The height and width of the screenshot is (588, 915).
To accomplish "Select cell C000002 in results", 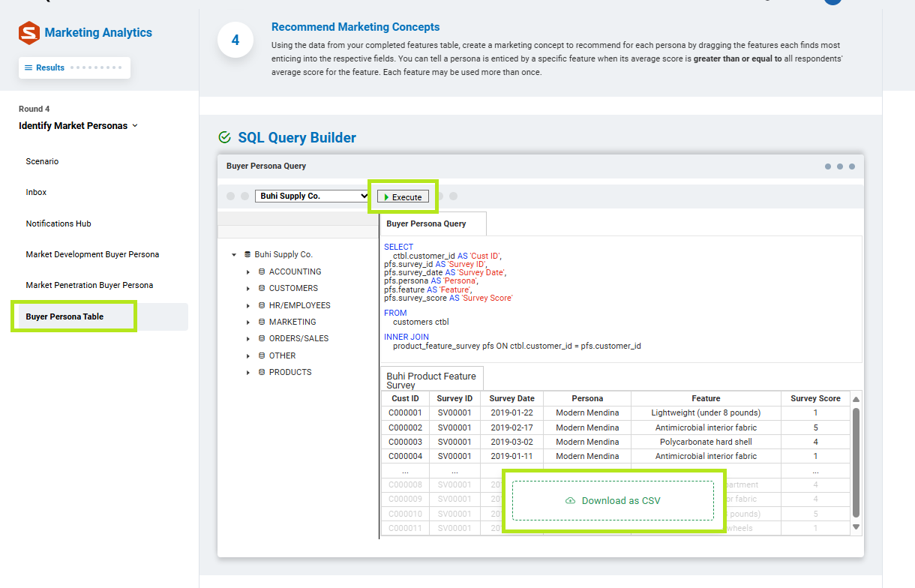I will pos(406,427).
